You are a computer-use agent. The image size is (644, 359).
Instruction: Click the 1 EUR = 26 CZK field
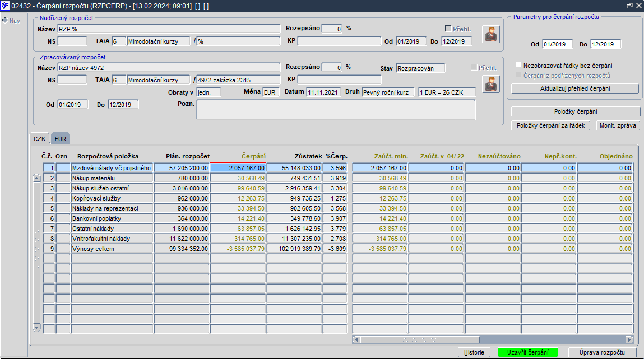(x=447, y=92)
